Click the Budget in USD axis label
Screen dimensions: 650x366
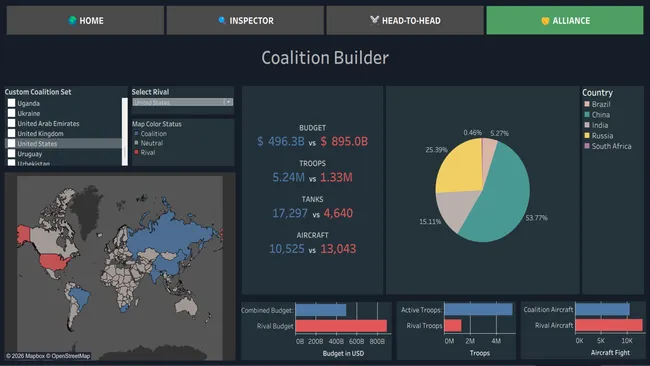pyautogui.click(x=343, y=354)
